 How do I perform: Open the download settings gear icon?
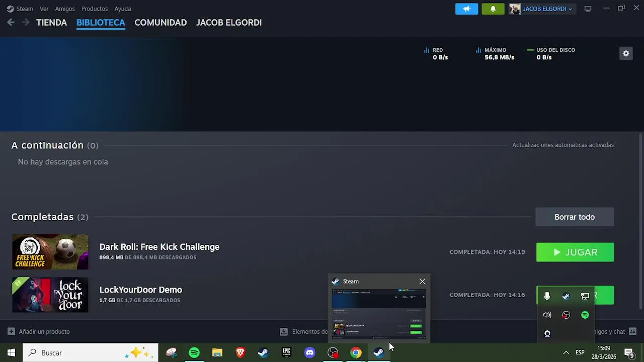626,53
